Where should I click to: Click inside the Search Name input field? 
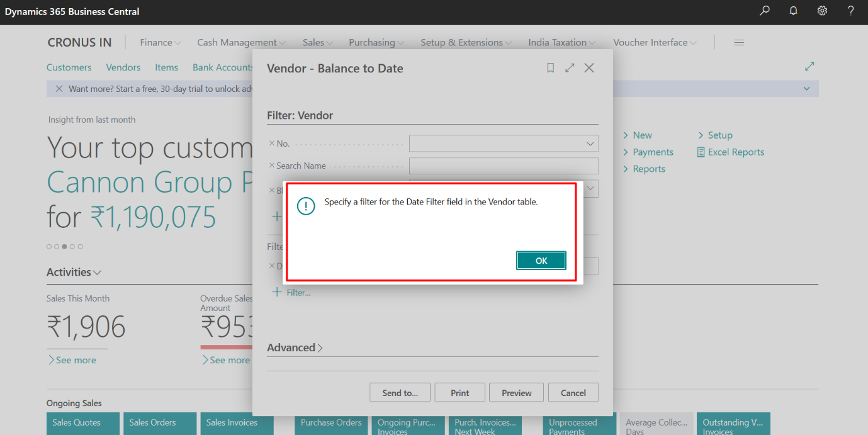504,166
